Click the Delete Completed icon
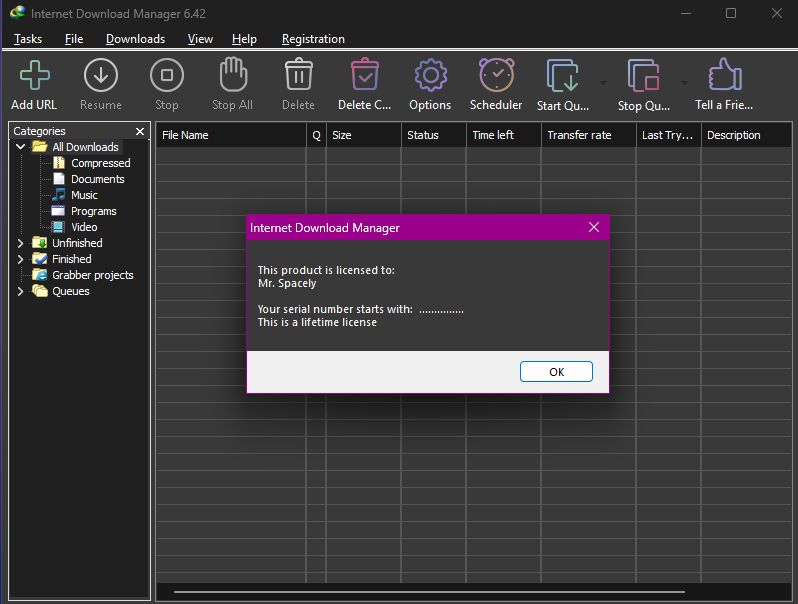 (x=365, y=75)
